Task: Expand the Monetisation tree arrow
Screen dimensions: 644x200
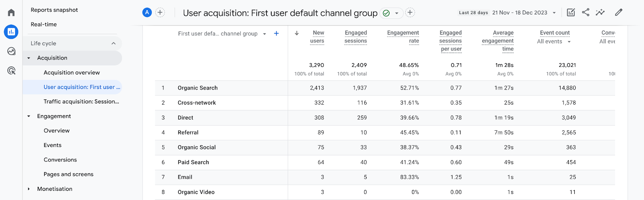Action: tap(29, 189)
